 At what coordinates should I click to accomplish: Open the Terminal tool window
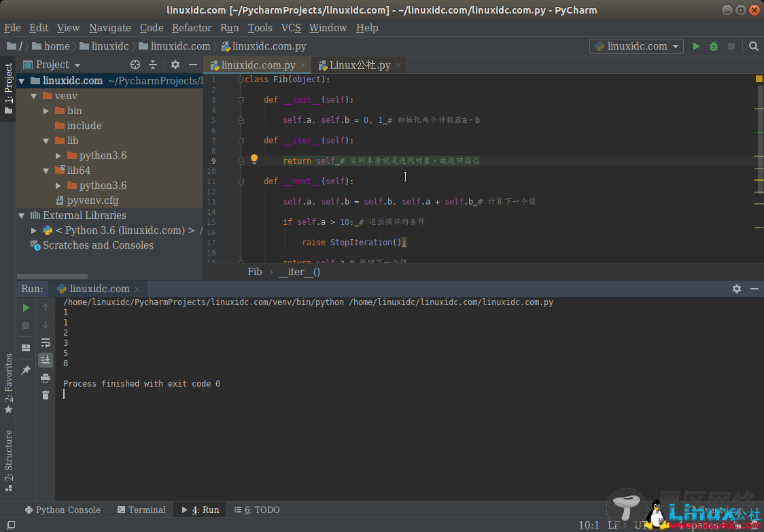point(142,510)
